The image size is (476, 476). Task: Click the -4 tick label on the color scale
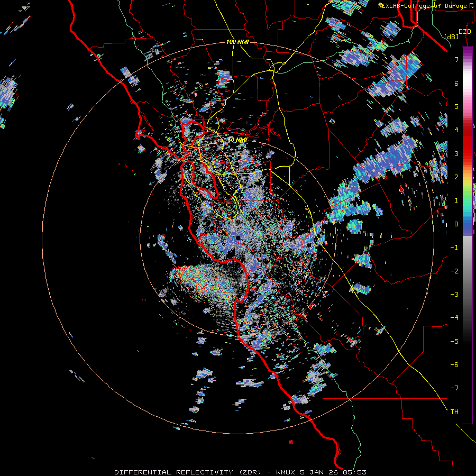pyautogui.click(x=454, y=318)
